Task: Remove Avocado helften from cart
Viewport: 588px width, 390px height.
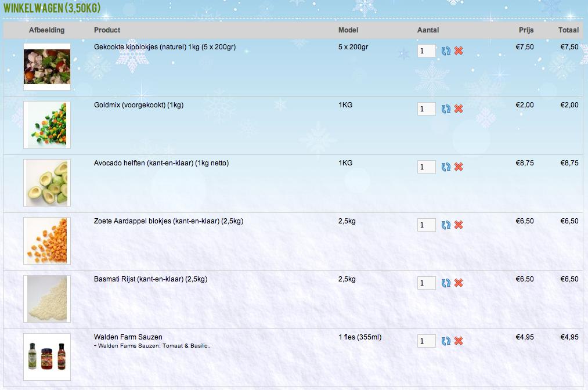Action: click(x=459, y=167)
